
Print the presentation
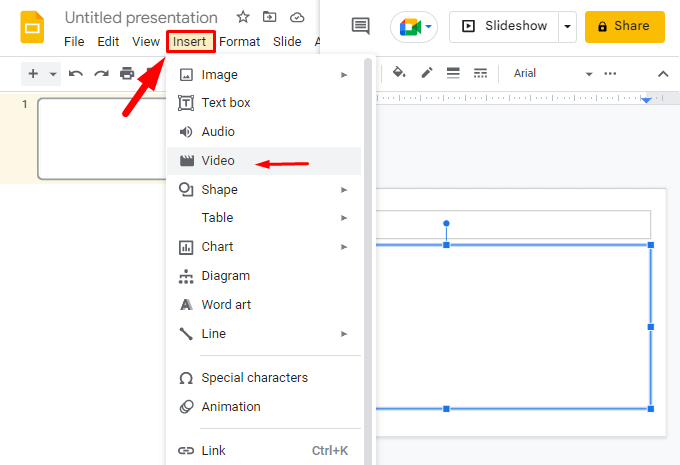click(127, 73)
